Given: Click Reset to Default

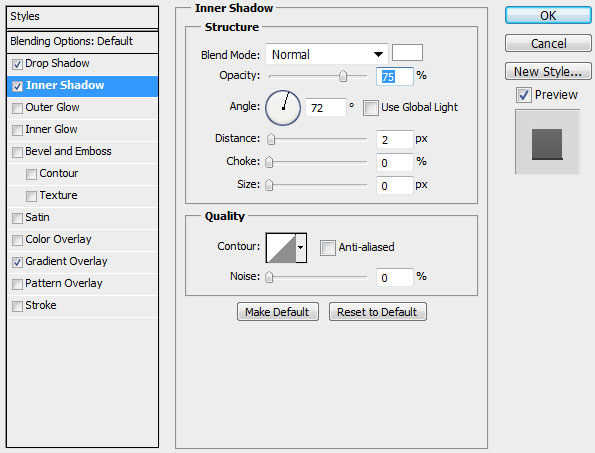Looking at the screenshot, I should point(378,312).
